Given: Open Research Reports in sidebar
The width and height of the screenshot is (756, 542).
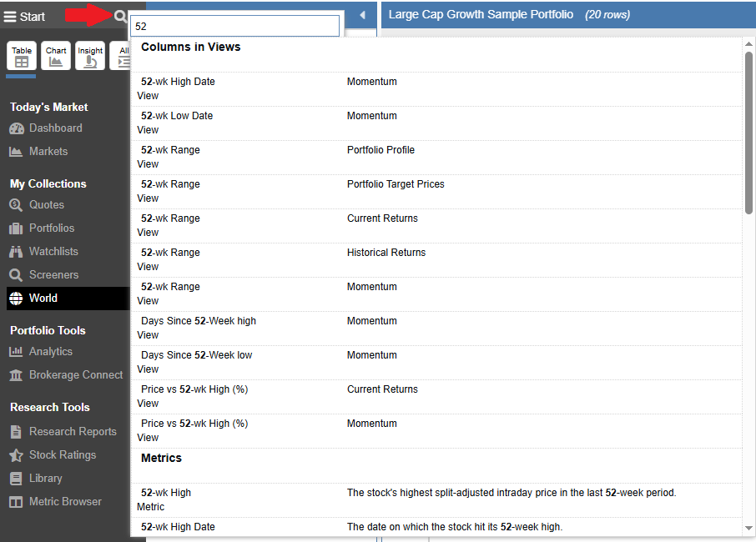Looking at the screenshot, I should point(73,432).
